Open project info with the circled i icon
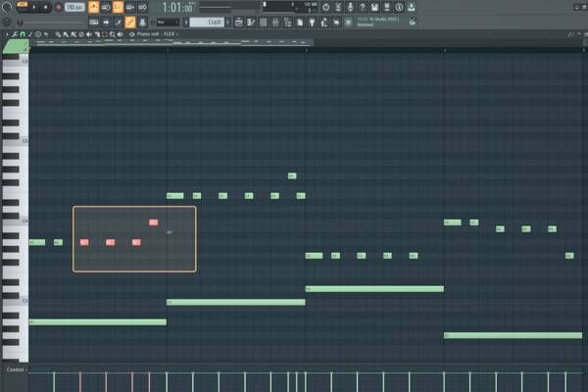 point(399,7)
